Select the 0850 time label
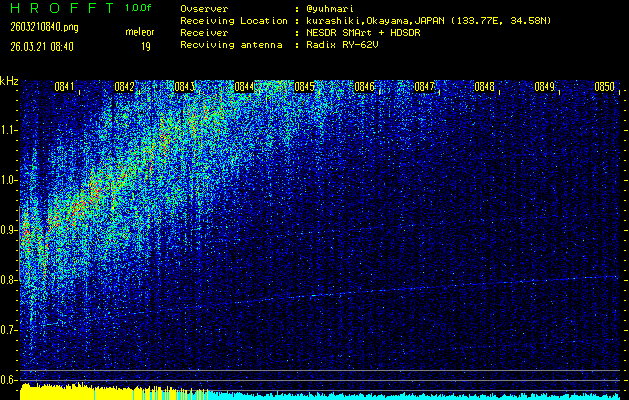 click(x=604, y=87)
